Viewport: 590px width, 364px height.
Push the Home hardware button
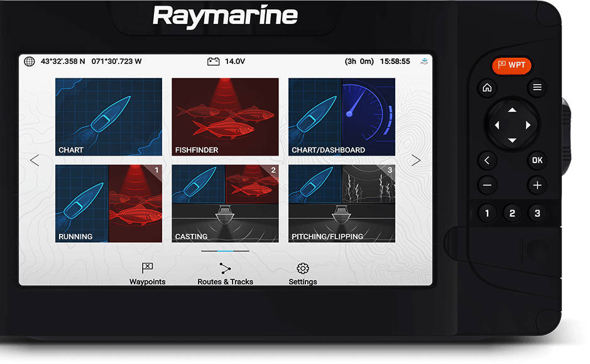pyautogui.click(x=488, y=88)
